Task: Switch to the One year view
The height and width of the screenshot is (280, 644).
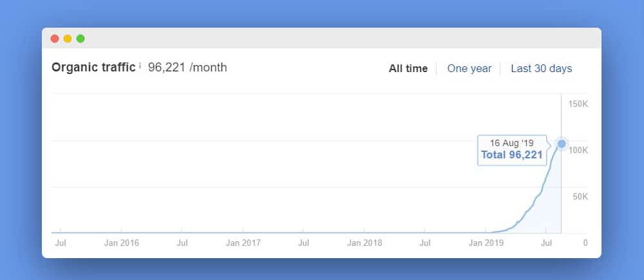Action: click(469, 69)
